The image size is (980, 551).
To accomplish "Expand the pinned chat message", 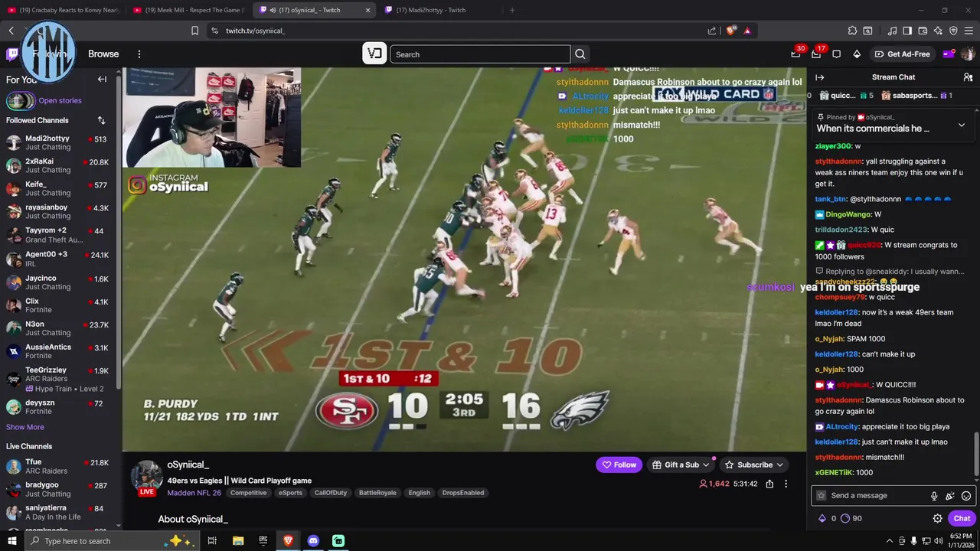I will tap(962, 125).
